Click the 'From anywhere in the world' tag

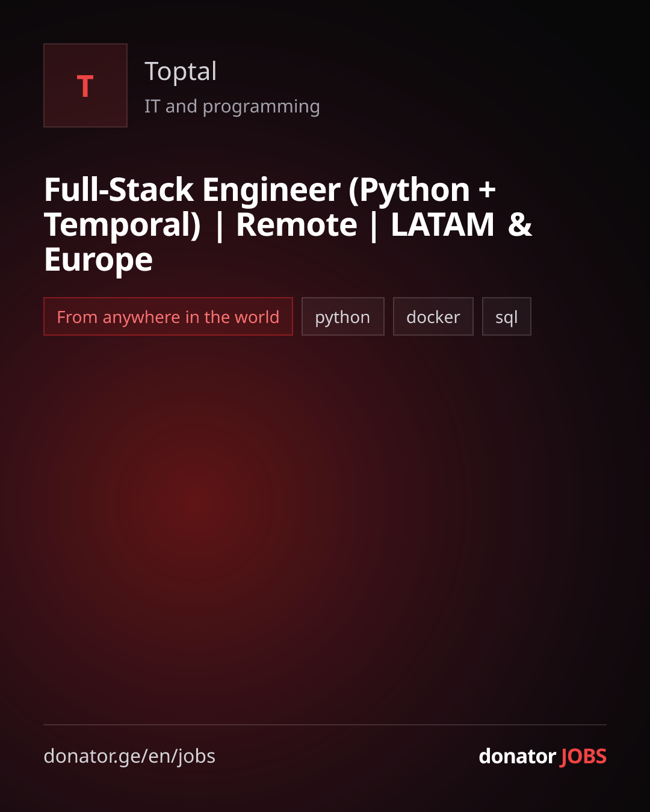coord(168,316)
